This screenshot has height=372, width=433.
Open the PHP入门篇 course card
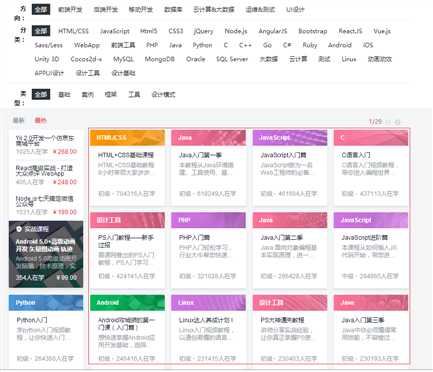pyautogui.click(x=209, y=250)
